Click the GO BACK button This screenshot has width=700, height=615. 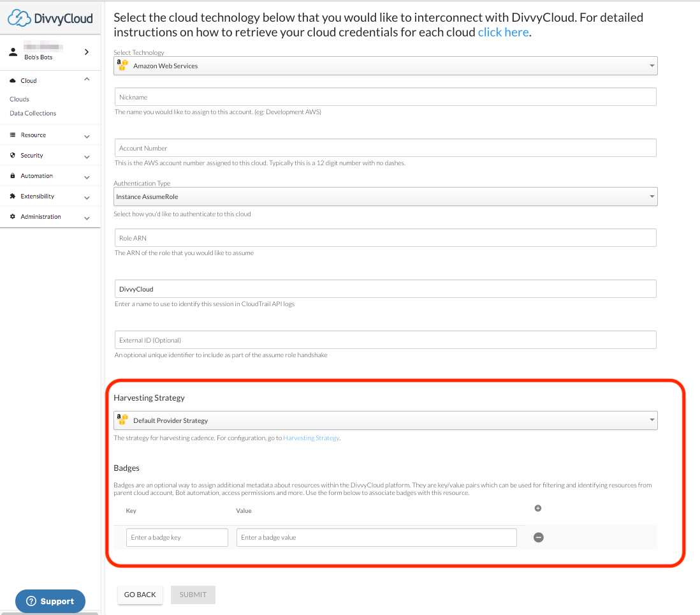pos(140,595)
